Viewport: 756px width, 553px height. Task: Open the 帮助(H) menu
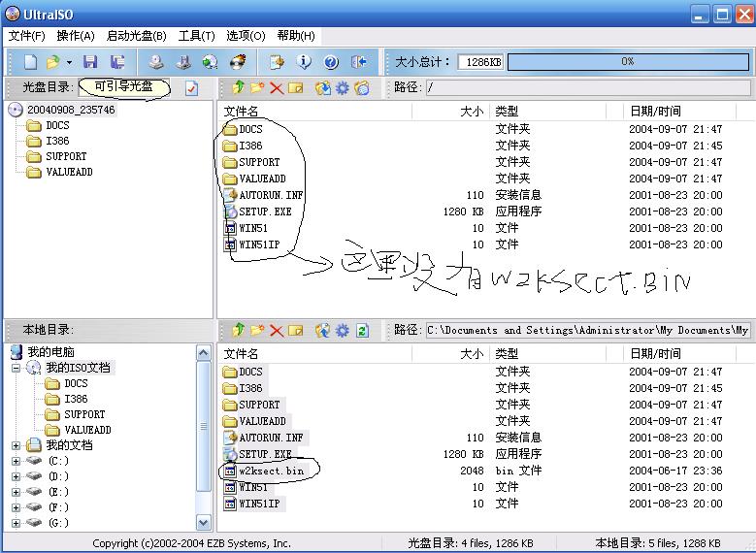[296, 36]
